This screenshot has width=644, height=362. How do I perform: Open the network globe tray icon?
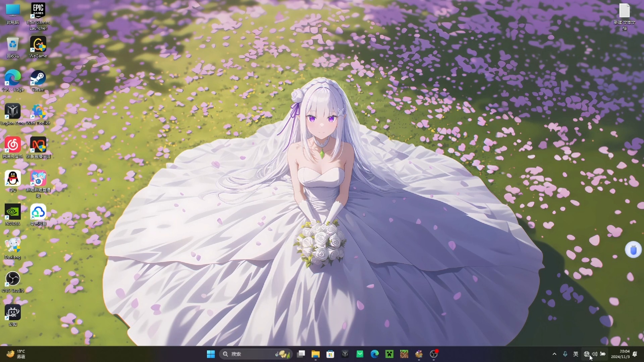coord(587,354)
